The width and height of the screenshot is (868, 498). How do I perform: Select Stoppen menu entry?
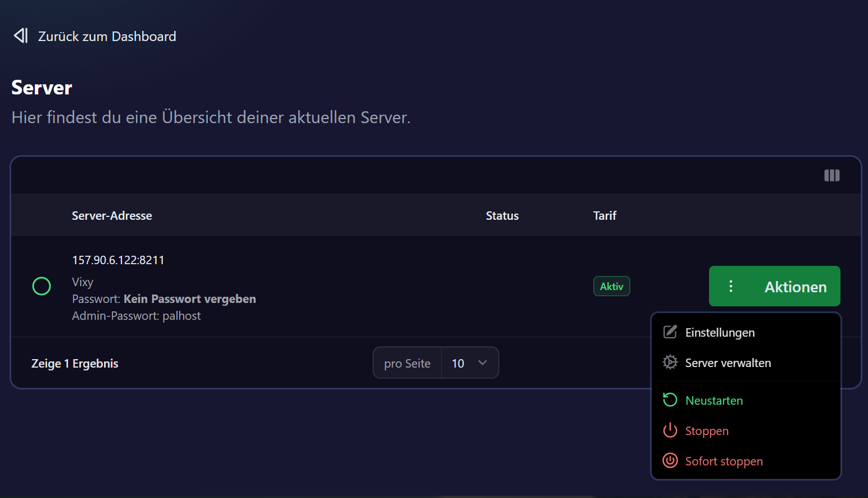pos(746,431)
